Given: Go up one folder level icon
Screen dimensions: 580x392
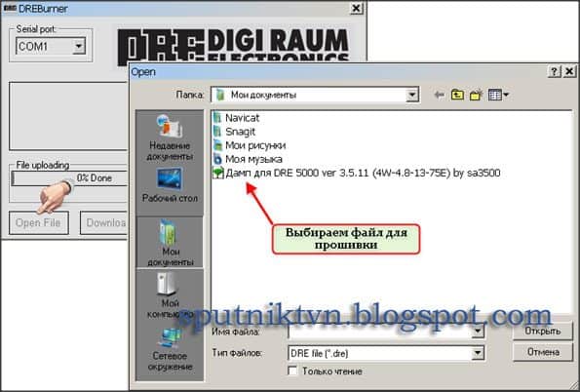Looking at the screenshot, I should [x=457, y=96].
